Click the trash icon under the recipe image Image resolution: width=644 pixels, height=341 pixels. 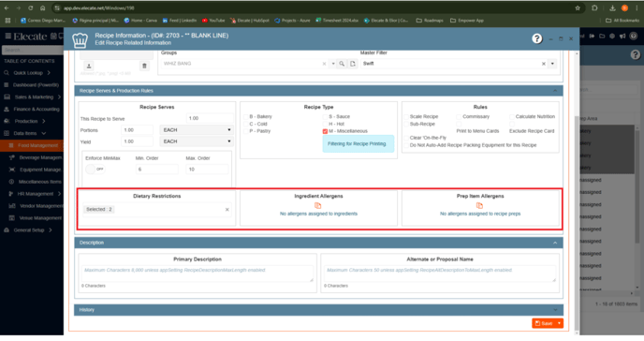tap(144, 66)
